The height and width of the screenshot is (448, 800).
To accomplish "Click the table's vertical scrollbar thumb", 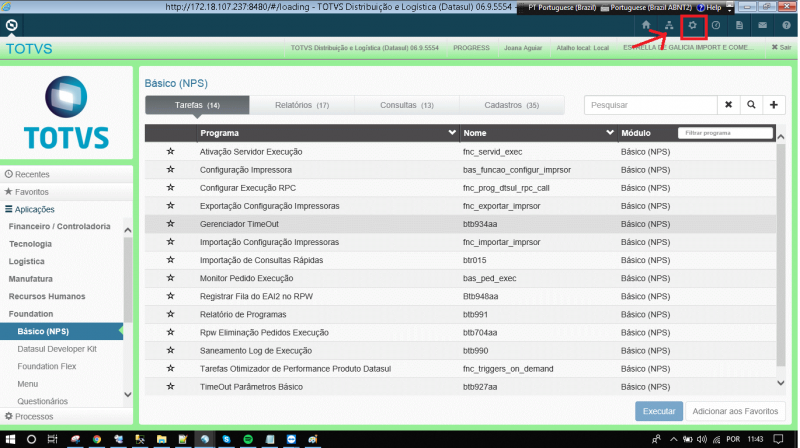I will pyautogui.click(x=781, y=254).
